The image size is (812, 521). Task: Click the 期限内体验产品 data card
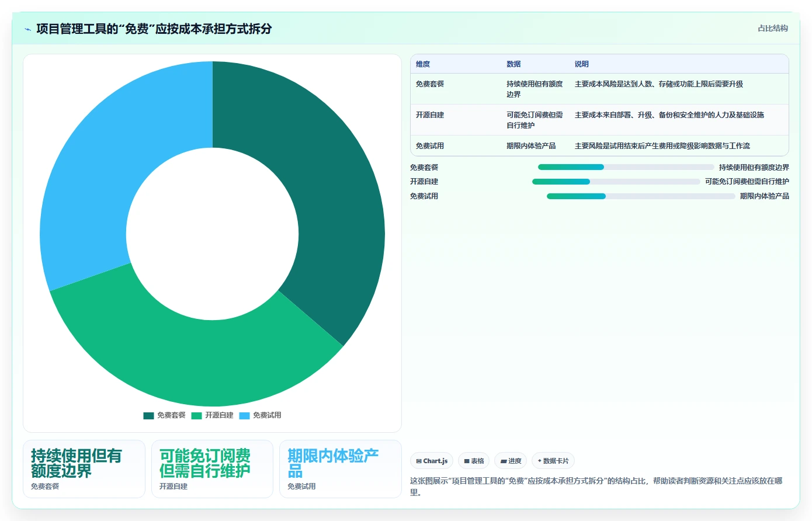(341, 469)
